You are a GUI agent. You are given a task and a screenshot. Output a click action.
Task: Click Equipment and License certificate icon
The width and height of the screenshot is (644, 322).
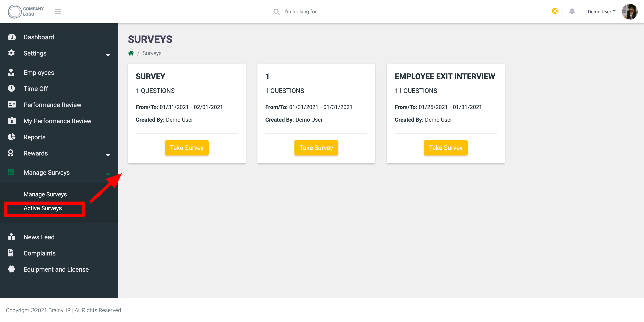coord(11,269)
